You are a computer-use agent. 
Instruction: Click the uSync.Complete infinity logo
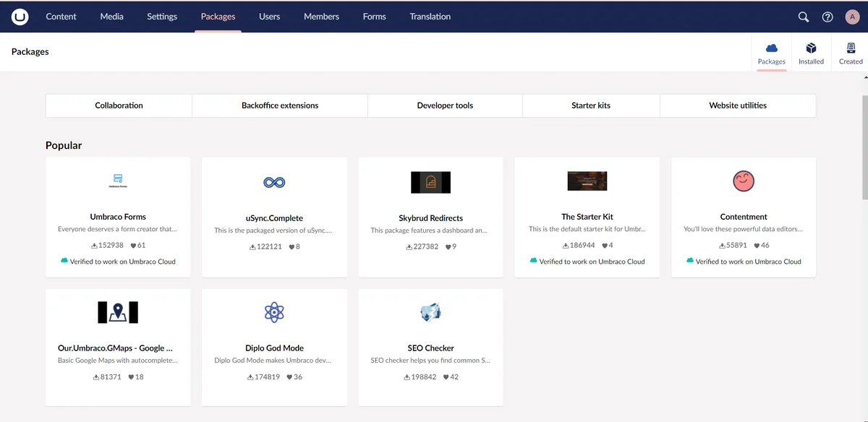click(x=274, y=182)
